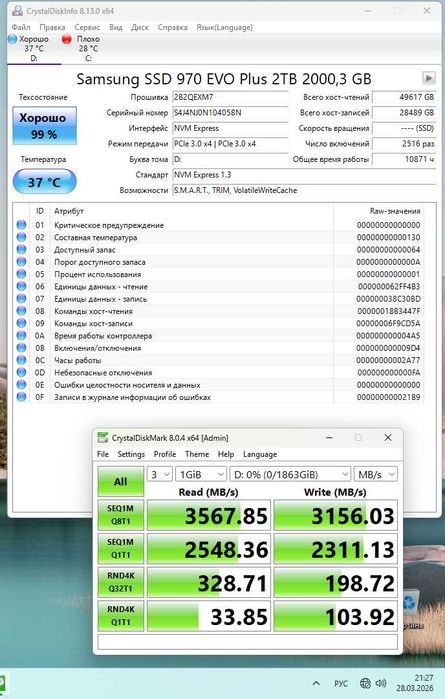
Task: Open the D: 0% drive selection dropdown
Action: coord(290,474)
